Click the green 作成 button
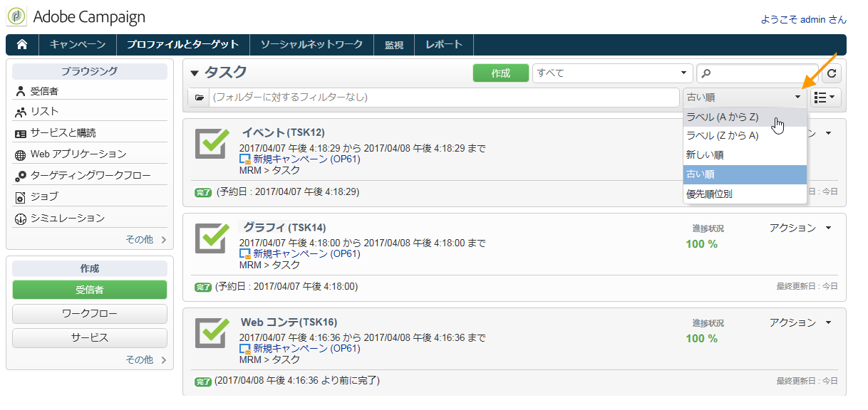The width and height of the screenshot is (868, 410). point(501,73)
